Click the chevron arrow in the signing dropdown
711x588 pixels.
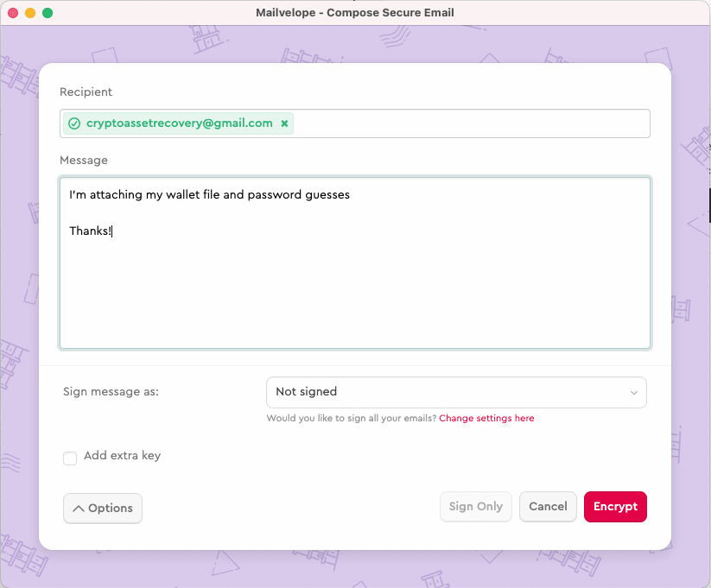coord(634,393)
